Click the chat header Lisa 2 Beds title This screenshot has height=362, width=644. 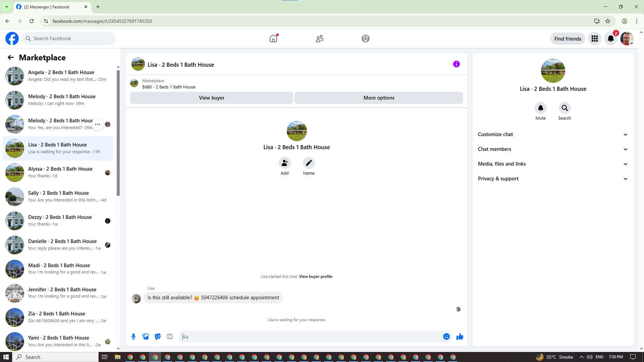(181, 65)
